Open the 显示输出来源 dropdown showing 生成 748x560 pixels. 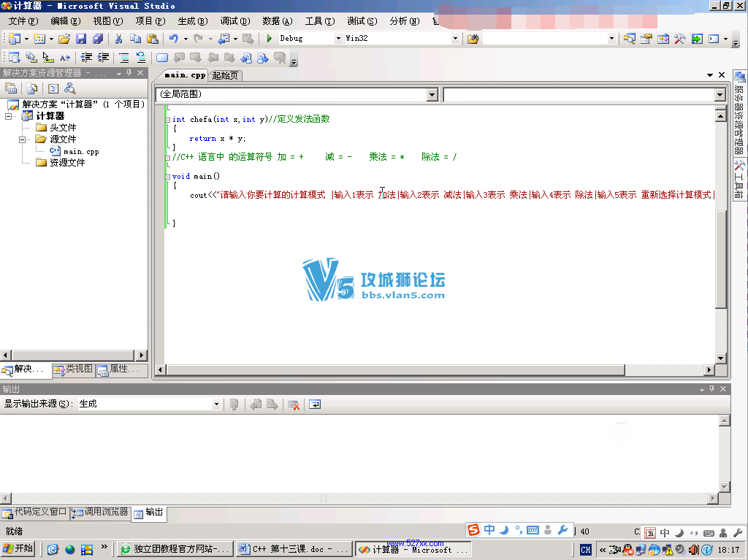(216, 404)
